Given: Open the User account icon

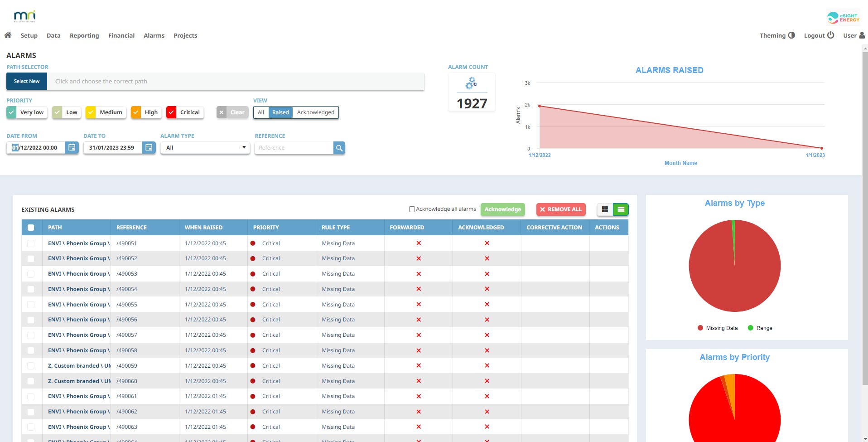Looking at the screenshot, I should 862,35.
